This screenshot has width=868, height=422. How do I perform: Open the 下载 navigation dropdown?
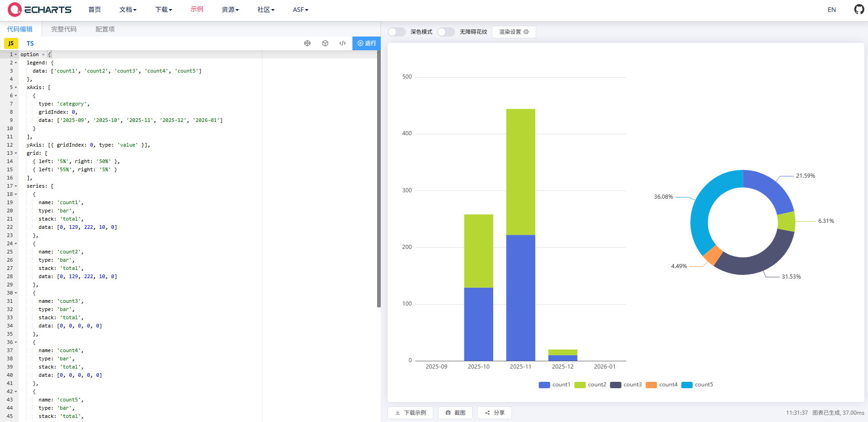[x=163, y=10]
